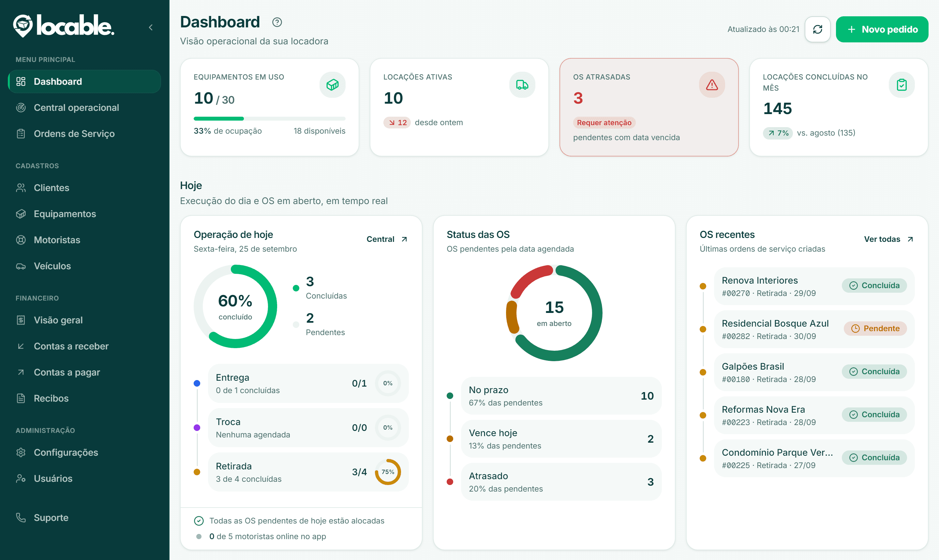Click Pendente badge on Residencial Bosque Azul
This screenshot has height=560, width=939.
[875, 328]
